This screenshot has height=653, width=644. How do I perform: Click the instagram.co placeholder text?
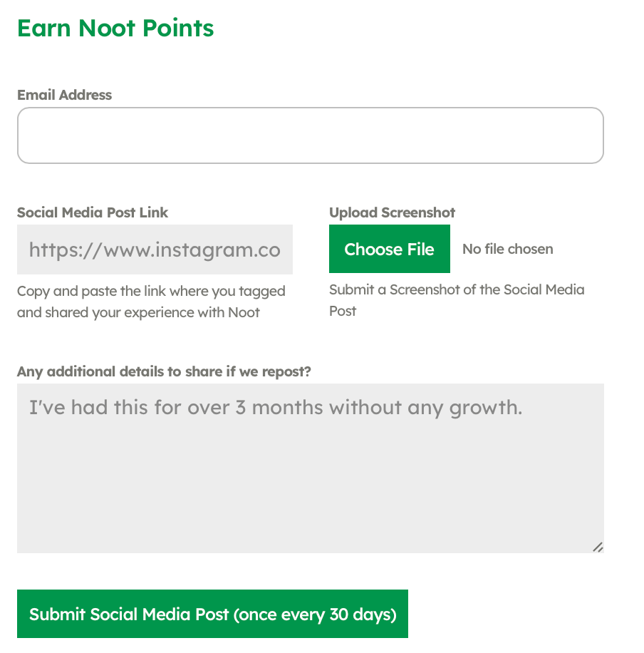click(x=155, y=250)
